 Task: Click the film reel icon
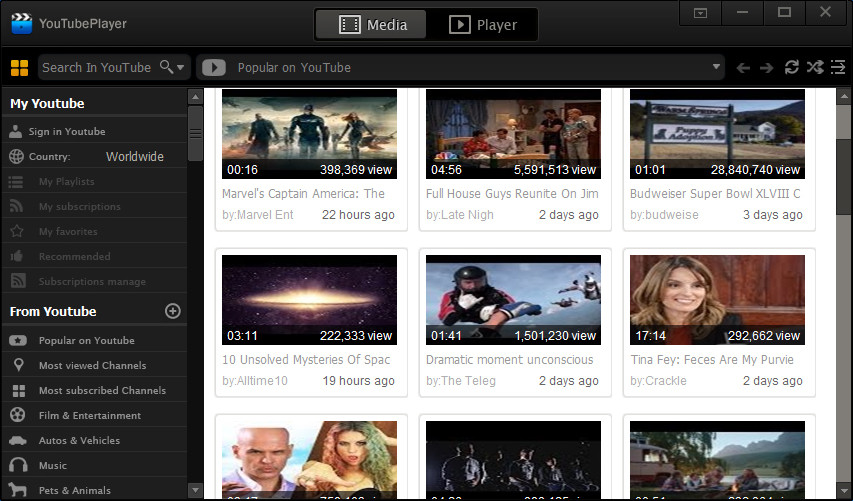point(17,415)
